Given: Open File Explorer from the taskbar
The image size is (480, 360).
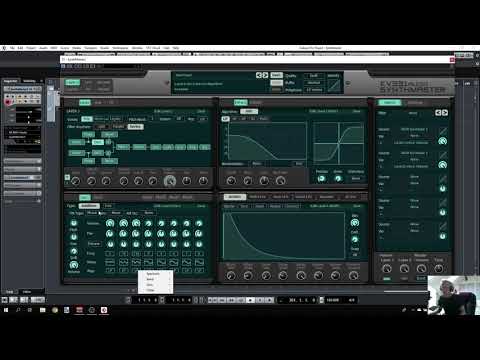Looking at the screenshot, I should [x=43, y=310].
